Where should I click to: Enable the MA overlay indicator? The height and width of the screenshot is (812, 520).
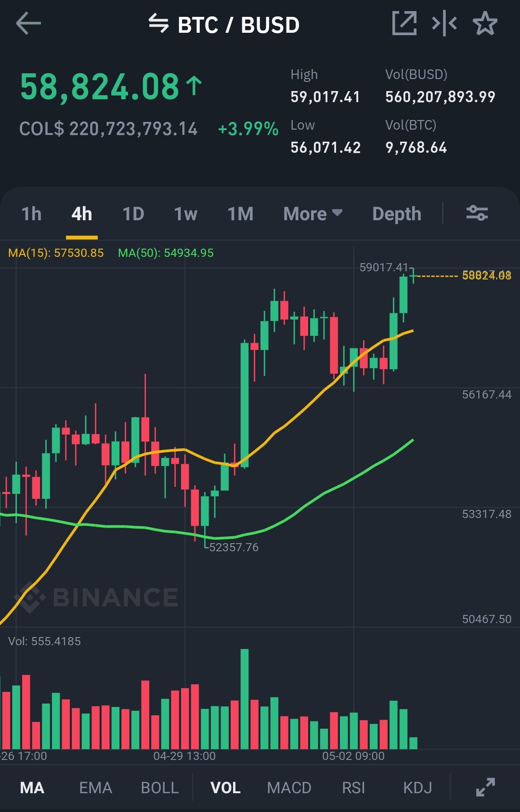[32, 787]
